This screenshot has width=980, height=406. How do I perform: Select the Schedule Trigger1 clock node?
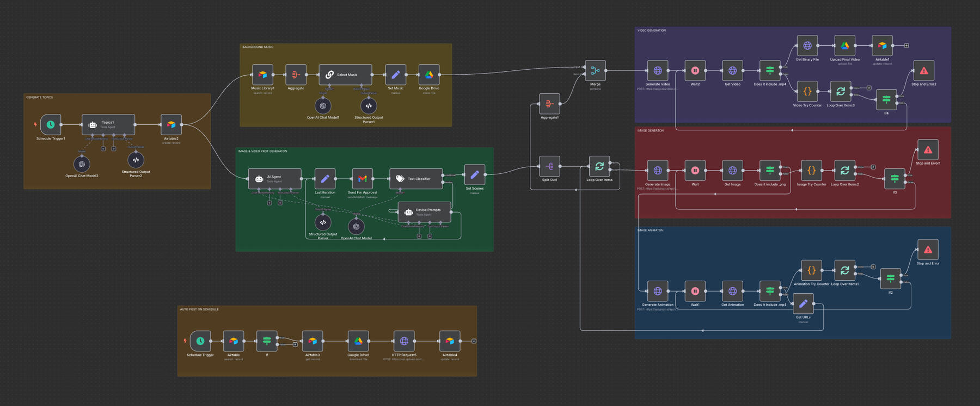[51, 125]
